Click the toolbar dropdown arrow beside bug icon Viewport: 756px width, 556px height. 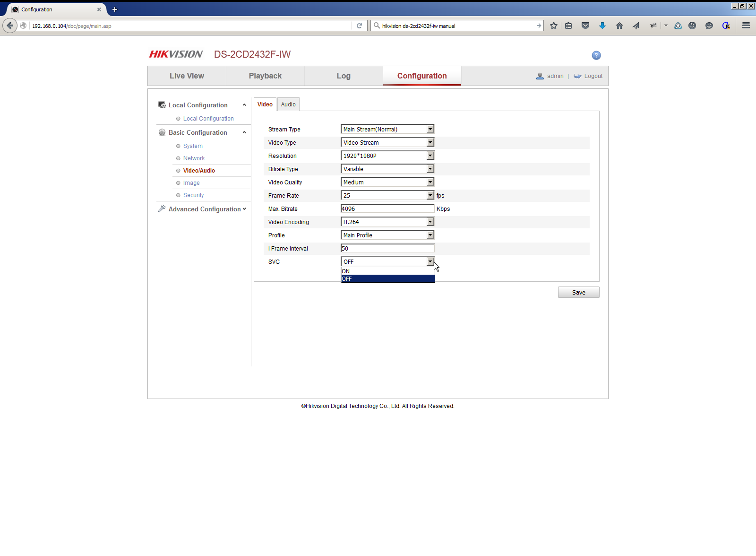(666, 26)
